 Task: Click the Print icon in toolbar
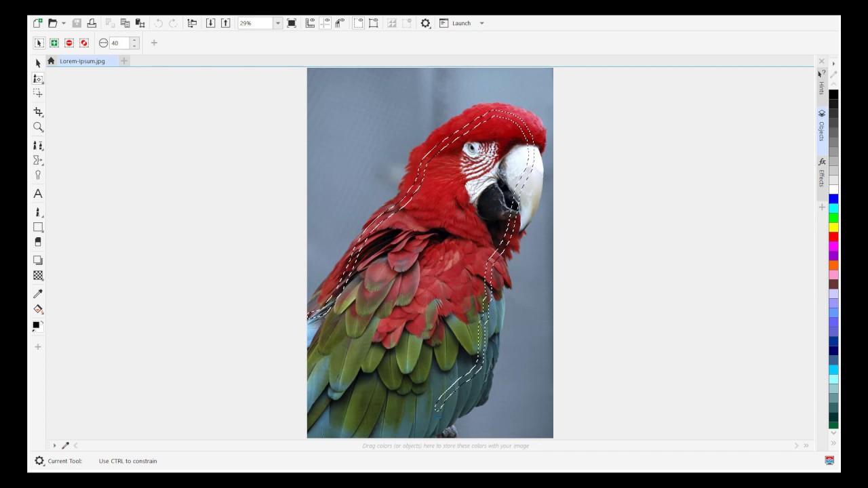point(92,23)
